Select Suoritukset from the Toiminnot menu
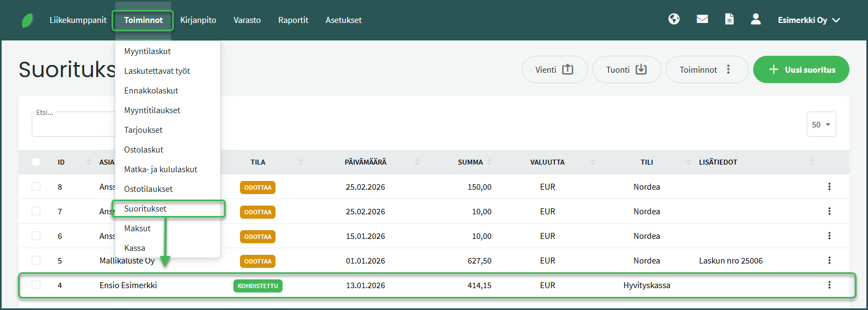 145,209
